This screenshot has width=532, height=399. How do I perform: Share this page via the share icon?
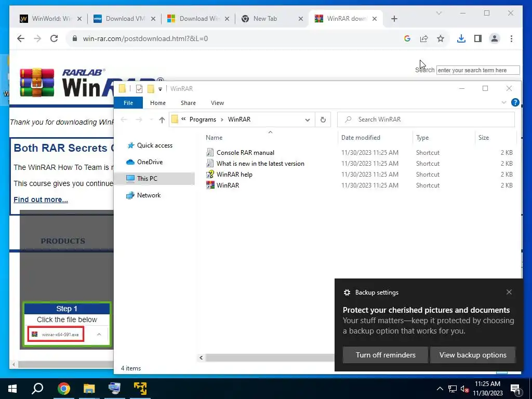pos(424,38)
